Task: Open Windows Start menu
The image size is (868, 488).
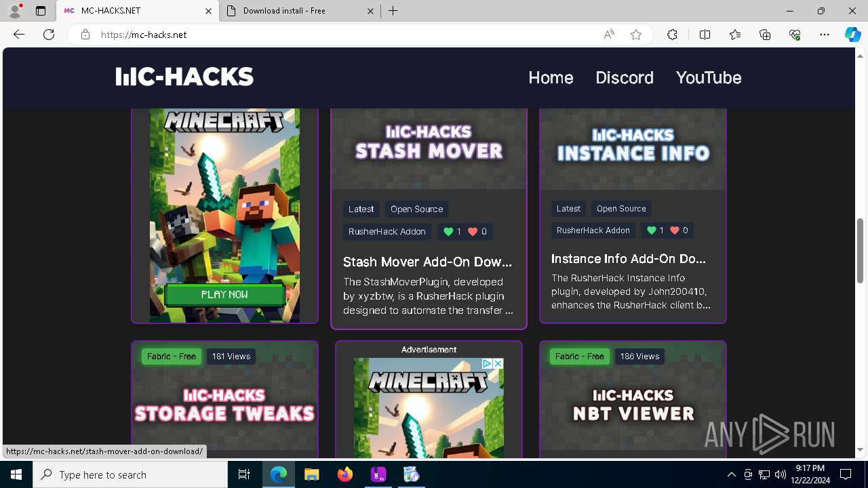Action: 16,474
